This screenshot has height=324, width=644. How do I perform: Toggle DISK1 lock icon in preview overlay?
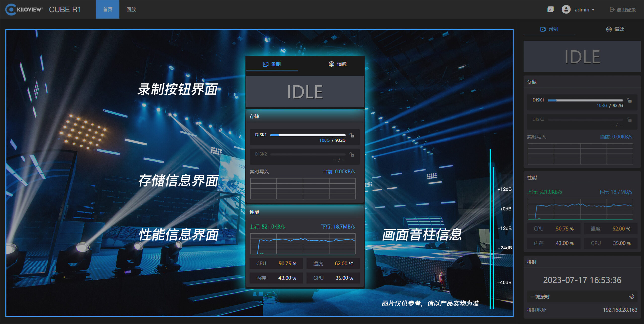point(352,135)
